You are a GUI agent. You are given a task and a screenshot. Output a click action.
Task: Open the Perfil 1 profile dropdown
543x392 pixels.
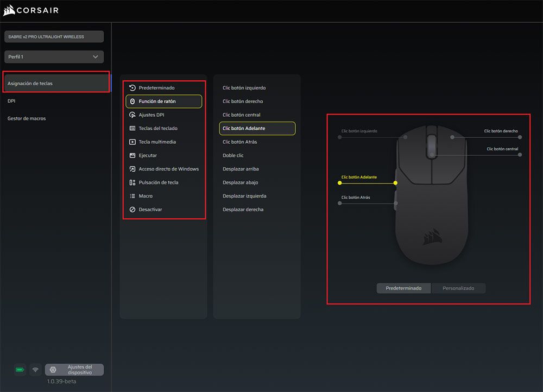(x=54, y=57)
